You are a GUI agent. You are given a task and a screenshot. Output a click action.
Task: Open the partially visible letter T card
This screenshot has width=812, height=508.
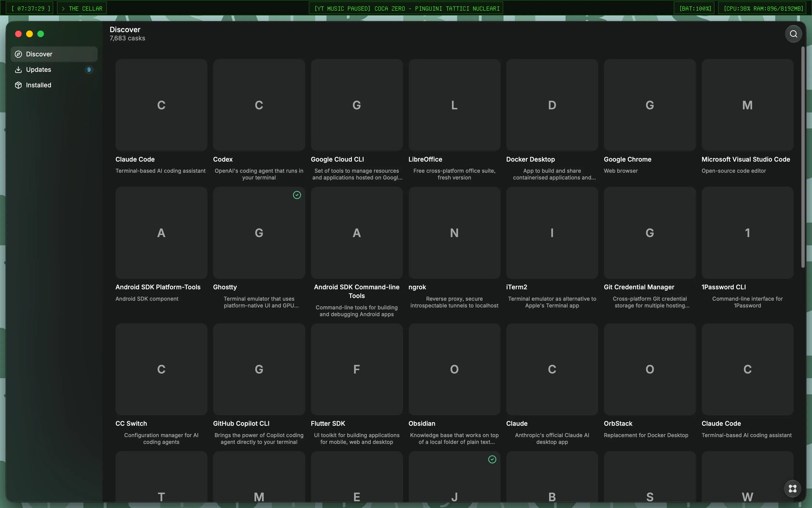coord(161,477)
